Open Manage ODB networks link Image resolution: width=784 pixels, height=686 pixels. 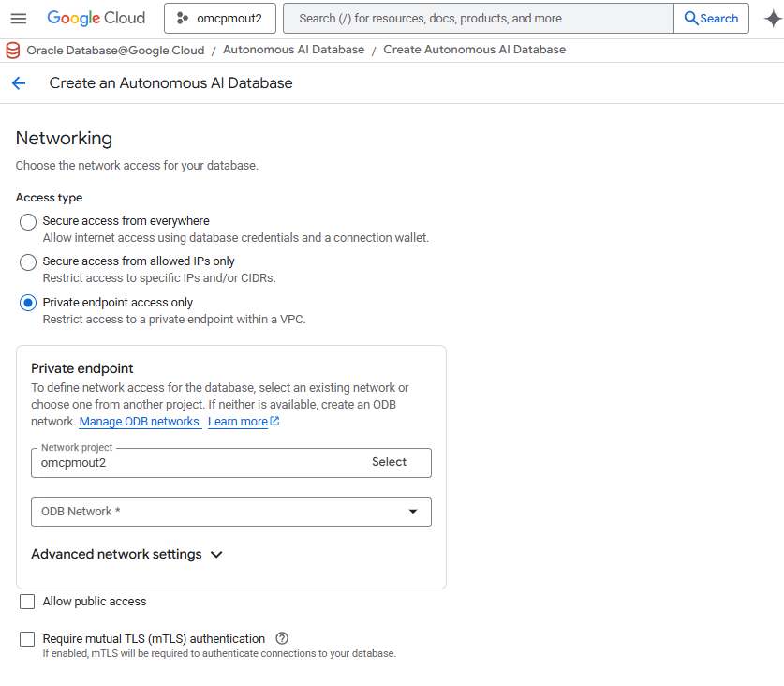point(139,421)
